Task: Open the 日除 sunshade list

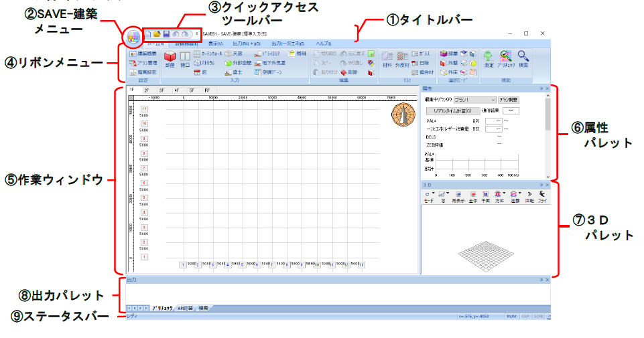Action: point(420,63)
